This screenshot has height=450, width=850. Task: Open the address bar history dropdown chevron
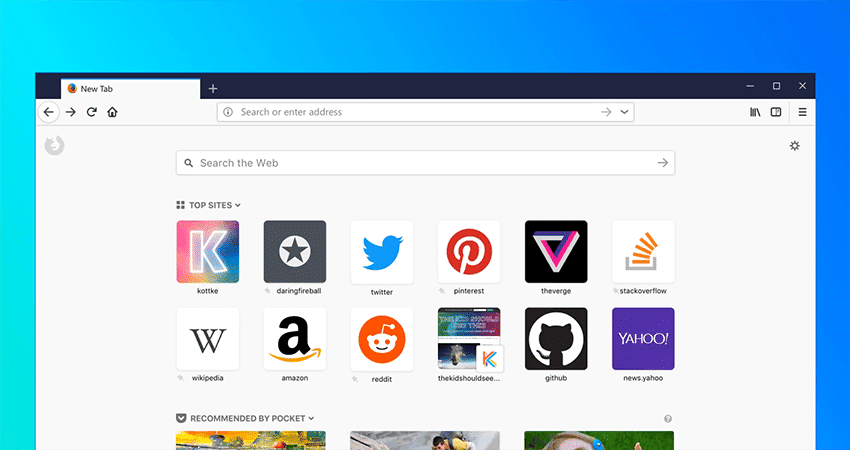click(x=624, y=112)
